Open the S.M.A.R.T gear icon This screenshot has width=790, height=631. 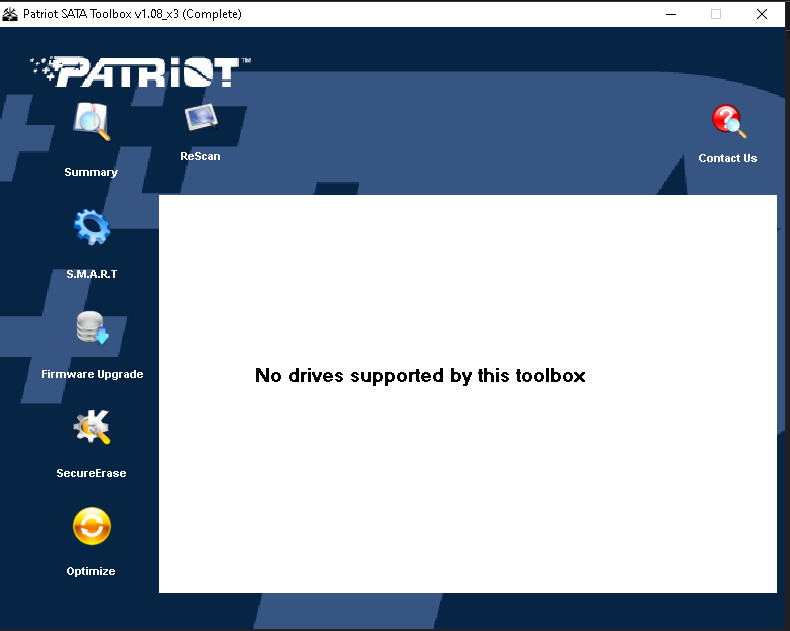coord(92,227)
